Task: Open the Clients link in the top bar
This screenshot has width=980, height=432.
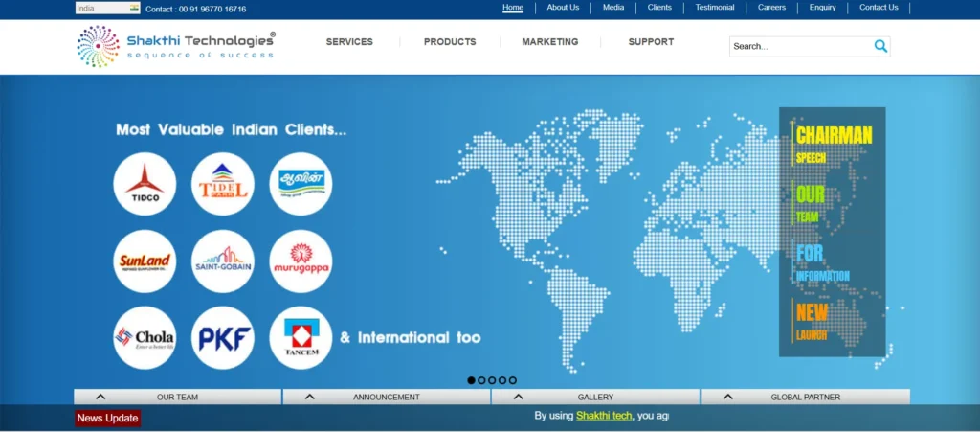Action: tap(659, 8)
